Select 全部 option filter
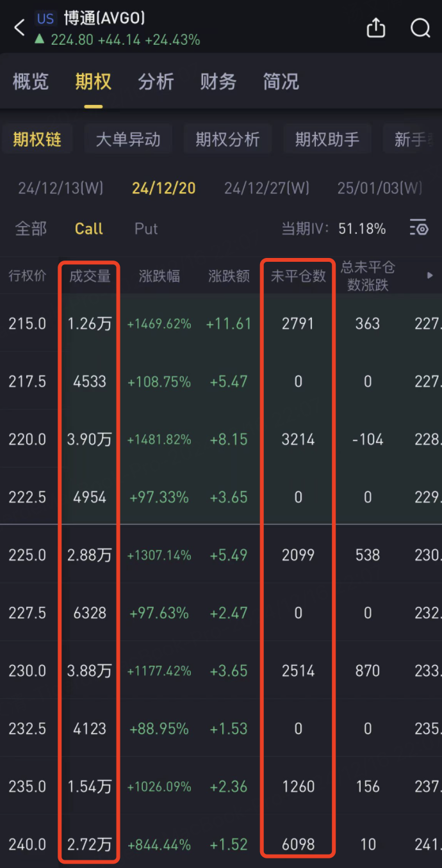 click(x=31, y=229)
